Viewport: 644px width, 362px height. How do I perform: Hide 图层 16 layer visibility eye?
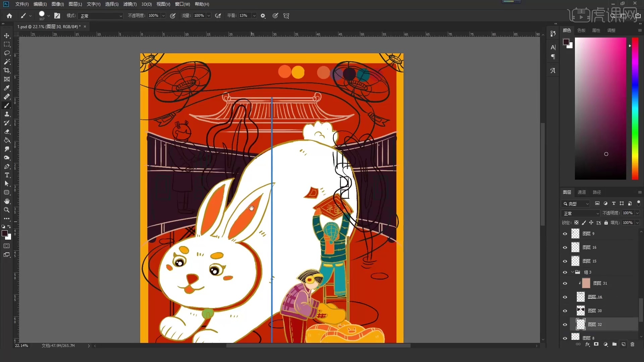pyautogui.click(x=565, y=247)
